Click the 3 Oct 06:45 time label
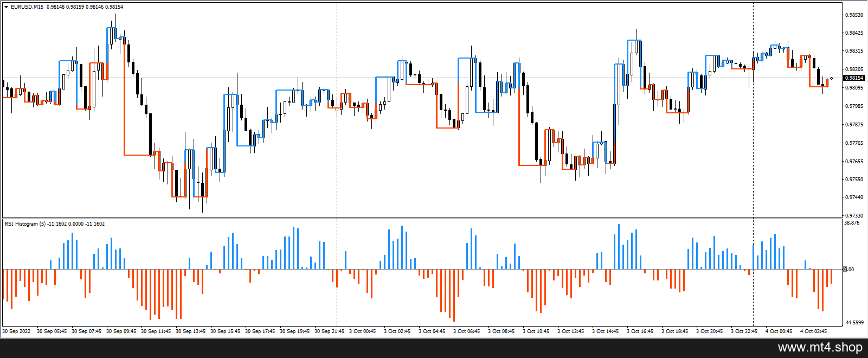Image resolution: width=868 pixels, height=358 pixels. (x=467, y=331)
